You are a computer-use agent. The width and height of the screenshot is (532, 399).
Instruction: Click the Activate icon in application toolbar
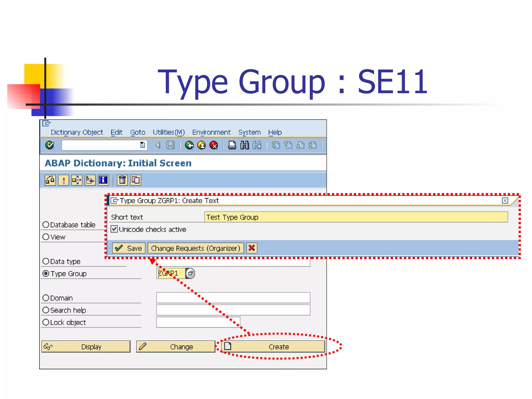click(63, 180)
